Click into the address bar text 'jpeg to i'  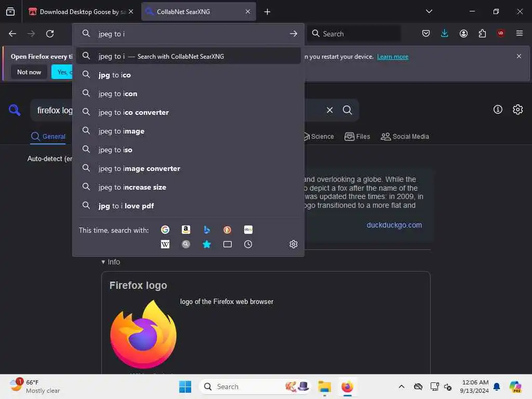tap(112, 34)
